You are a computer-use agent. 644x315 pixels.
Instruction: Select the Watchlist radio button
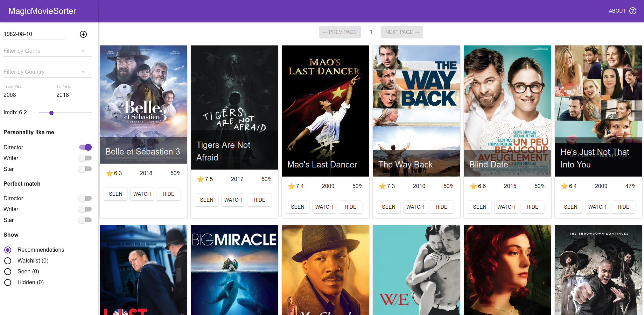click(x=8, y=260)
